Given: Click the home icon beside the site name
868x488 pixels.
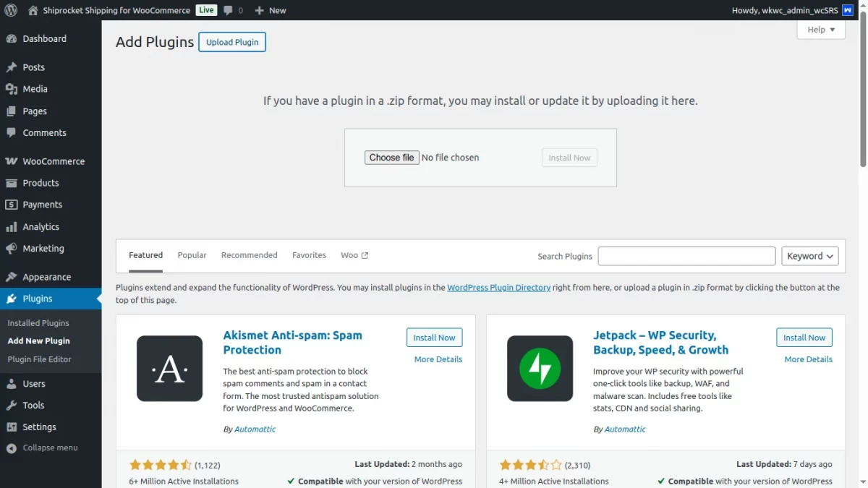Looking at the screenshot, I should [33, 10].
